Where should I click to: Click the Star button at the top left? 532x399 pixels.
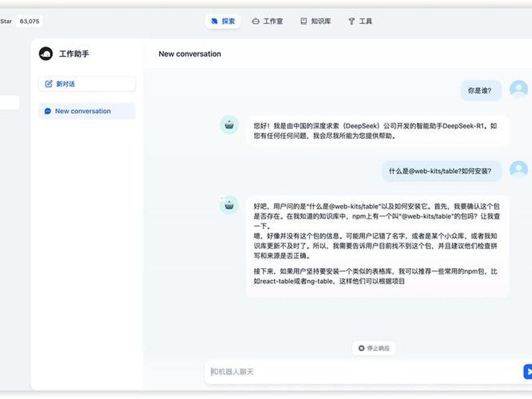point(6,21)
